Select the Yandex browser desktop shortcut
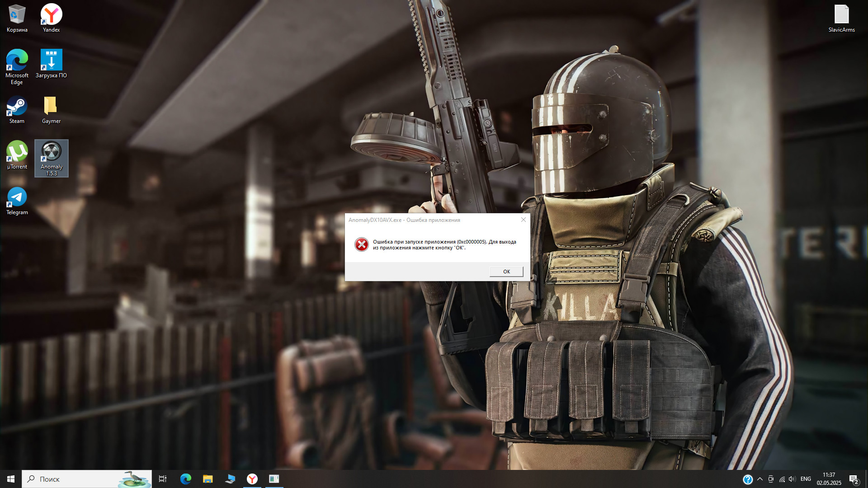This screenshot has height=488, width=868. point(51,19)
